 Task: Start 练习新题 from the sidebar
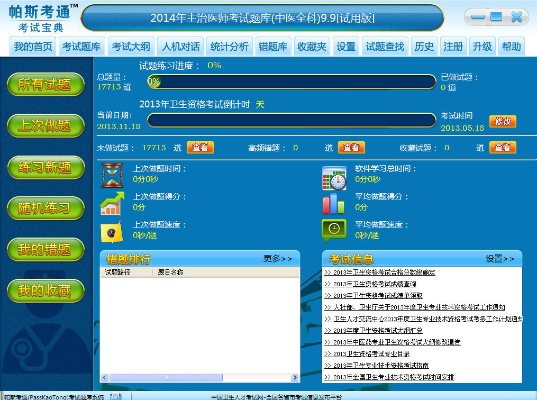point(46,167)
